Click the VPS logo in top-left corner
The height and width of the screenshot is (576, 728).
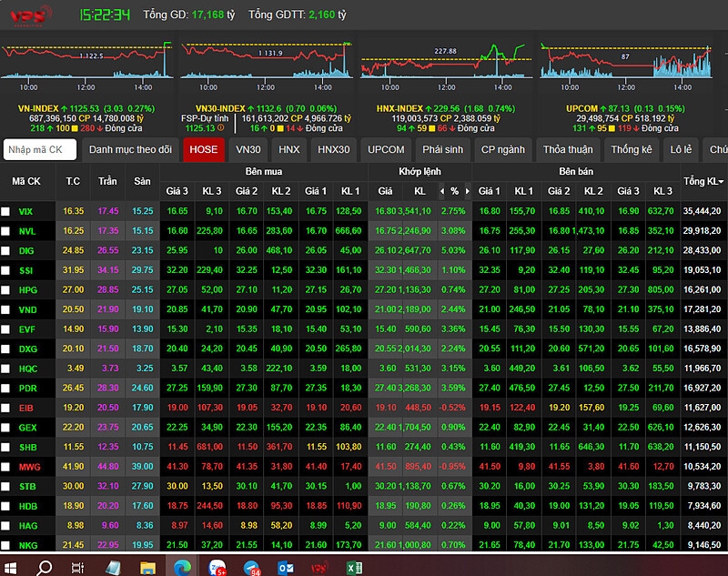[27, 16]
